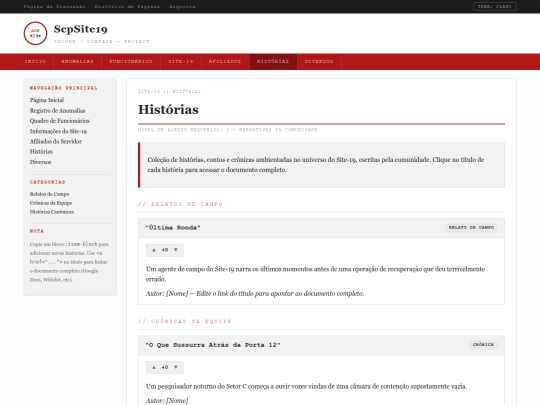Click the description text of "Última Ronda"
This screenshot has width=540, height=405.
tap(315, 274)
